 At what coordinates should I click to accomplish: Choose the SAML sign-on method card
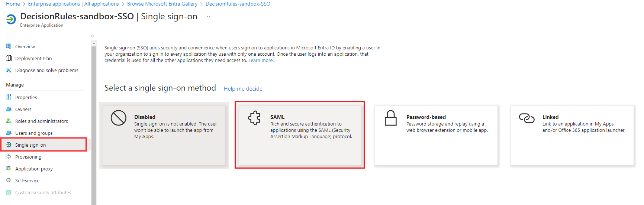pos(300,135)
